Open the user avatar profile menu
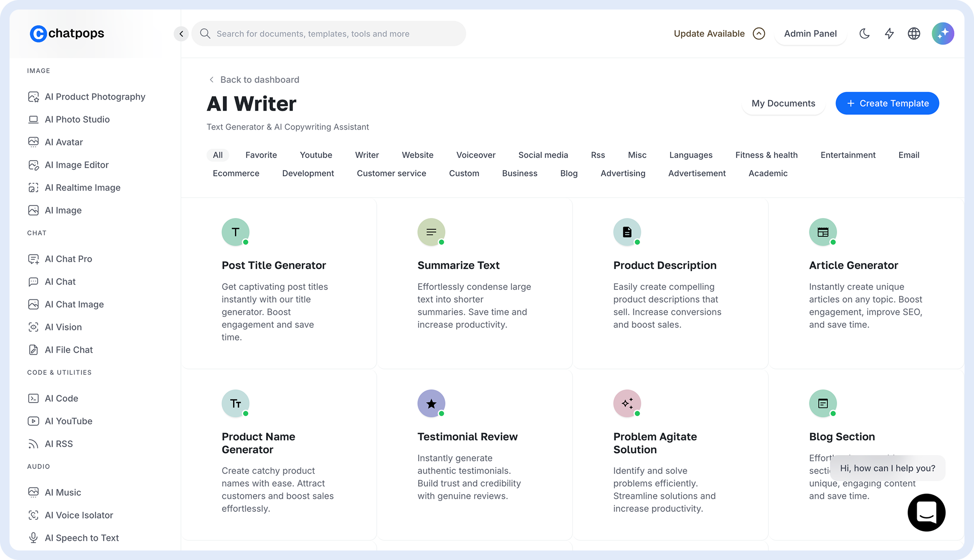The image size is (974, 560). 943,33
